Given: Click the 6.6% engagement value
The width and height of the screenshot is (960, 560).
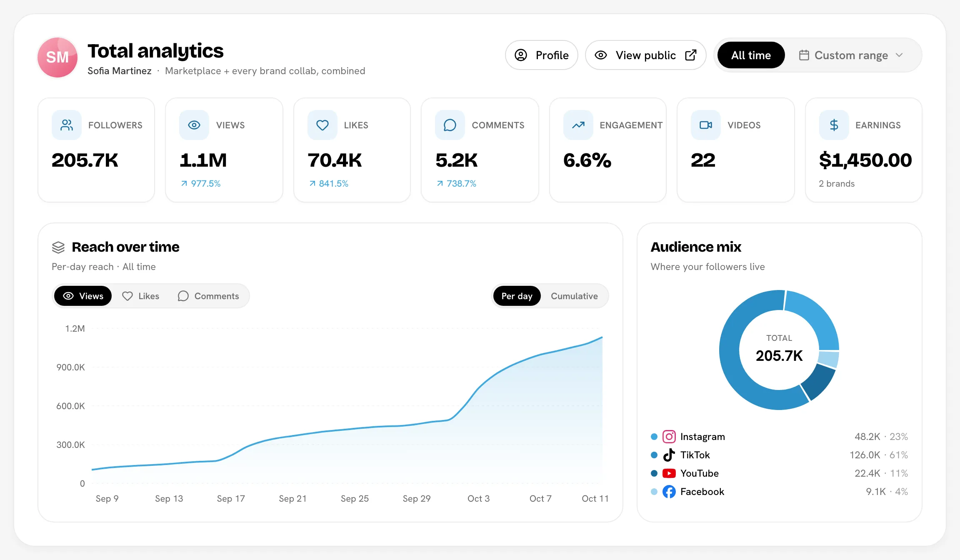Looking at the screenshot, I should pyautogui.click(x=587, y=160).
